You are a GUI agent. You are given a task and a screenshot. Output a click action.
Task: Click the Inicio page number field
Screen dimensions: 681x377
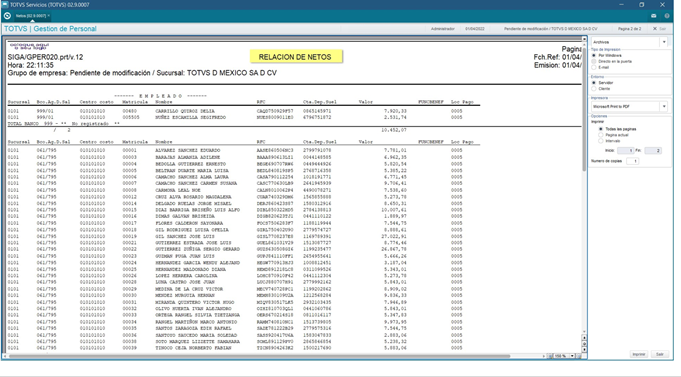(625, 150)
